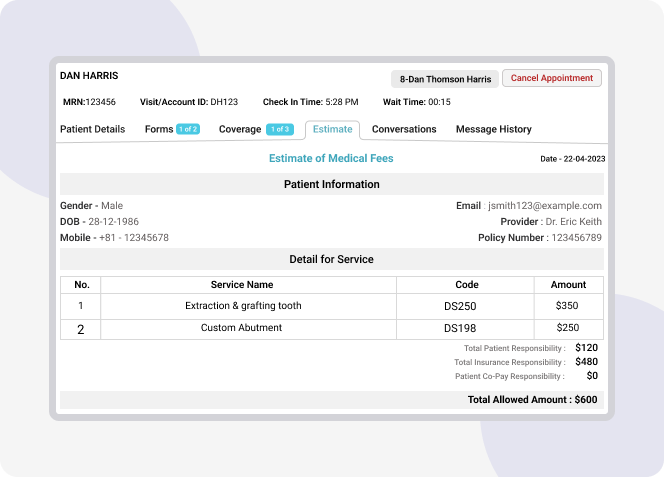
Task: Click the DS250 service code cell
Action: coord(460,306)
